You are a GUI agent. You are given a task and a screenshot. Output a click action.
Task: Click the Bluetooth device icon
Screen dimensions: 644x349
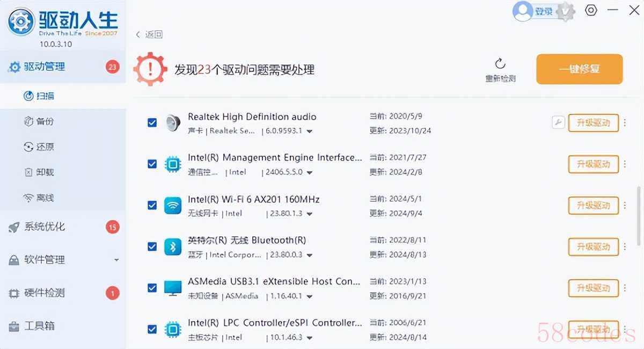click(x=173, y=246)
